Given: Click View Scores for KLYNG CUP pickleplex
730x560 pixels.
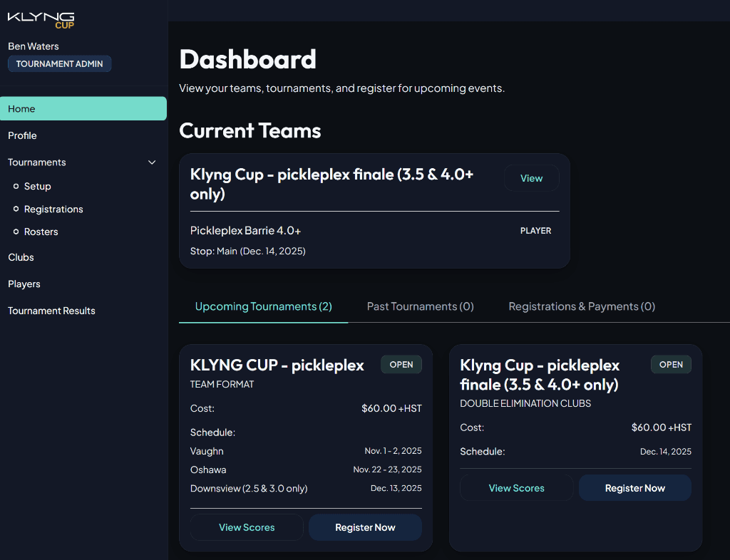Looking at the screenshot, I should tap(247, 527).
